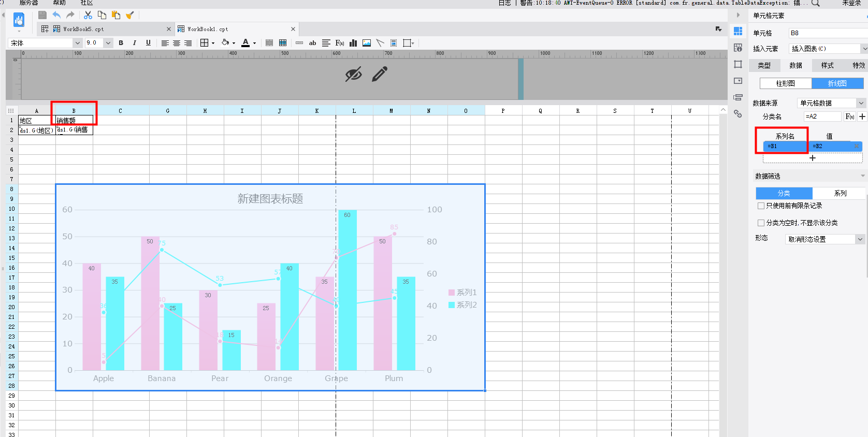Open the conditional attributes icon in right sidebar
The width and height of the screenshot is (868, 437).
click(x=738, y=97)
